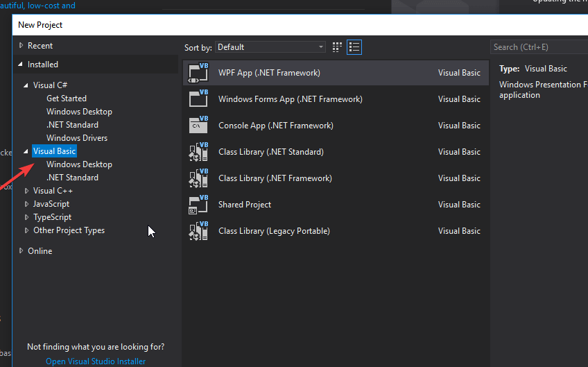This screenshot has height=367, width=588.
Task: Open the Sort by Default dropdown
Action: click(270, 47)
